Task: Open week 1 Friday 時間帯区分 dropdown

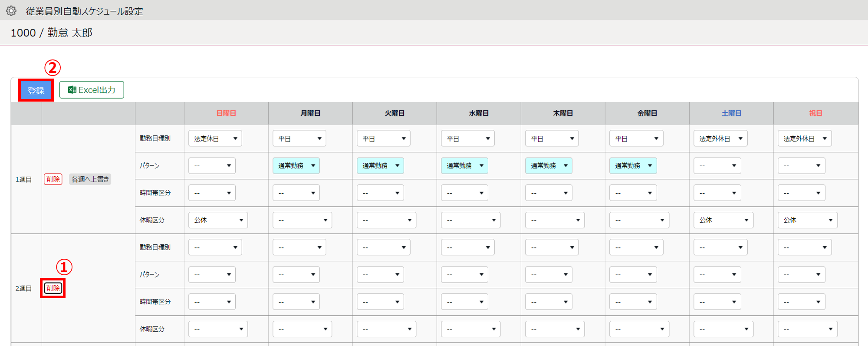Action: (x=633, y=193)
